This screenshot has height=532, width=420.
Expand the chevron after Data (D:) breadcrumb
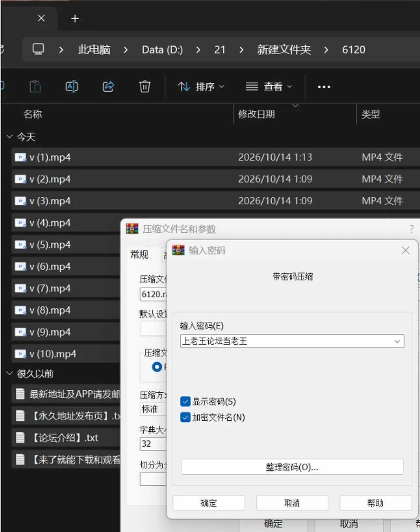(x=199, y=50)
